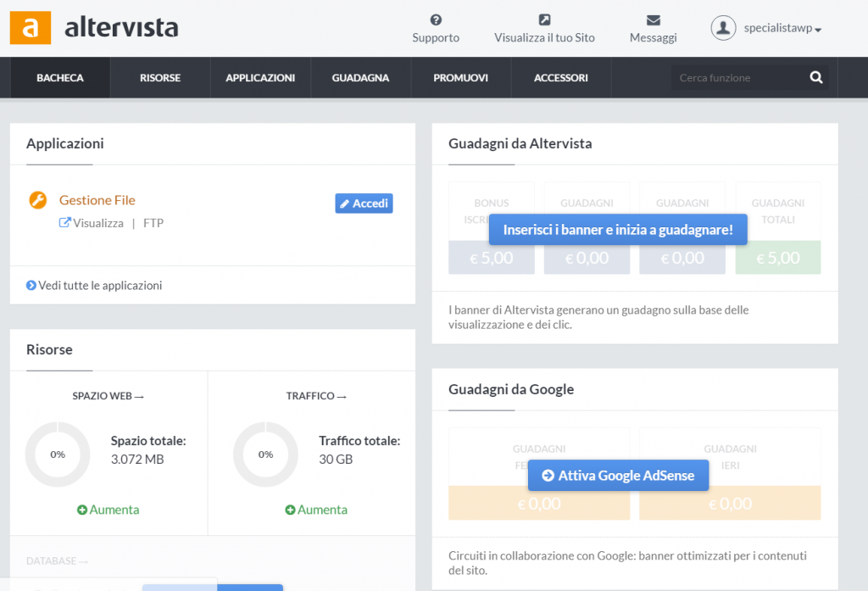
Task: Click the user avatar icon
Action: [723, 28]
